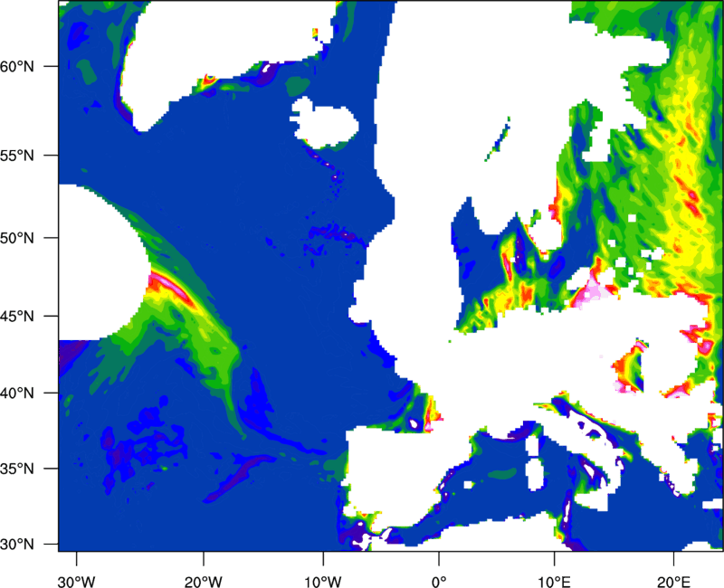Select the 55°N latitude label
The height and width of the screenshot is (588, 724).
click(17, 156)
